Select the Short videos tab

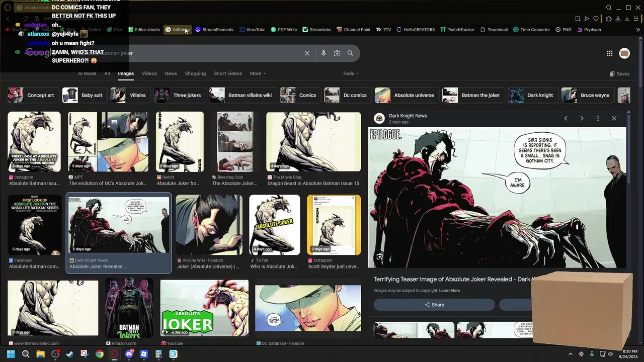pyautogui.click(x=228, y=73)
